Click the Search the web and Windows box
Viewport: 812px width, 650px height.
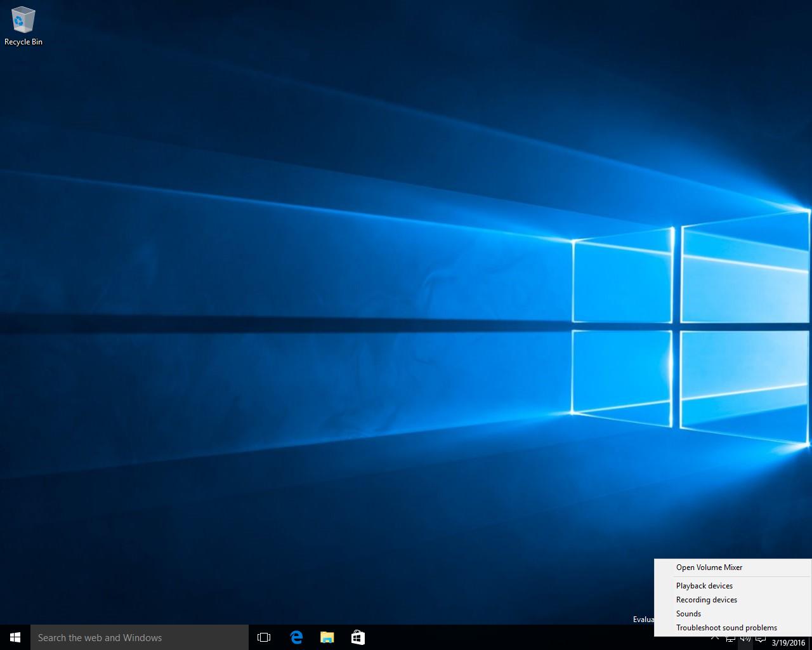(x=140, y=637)
